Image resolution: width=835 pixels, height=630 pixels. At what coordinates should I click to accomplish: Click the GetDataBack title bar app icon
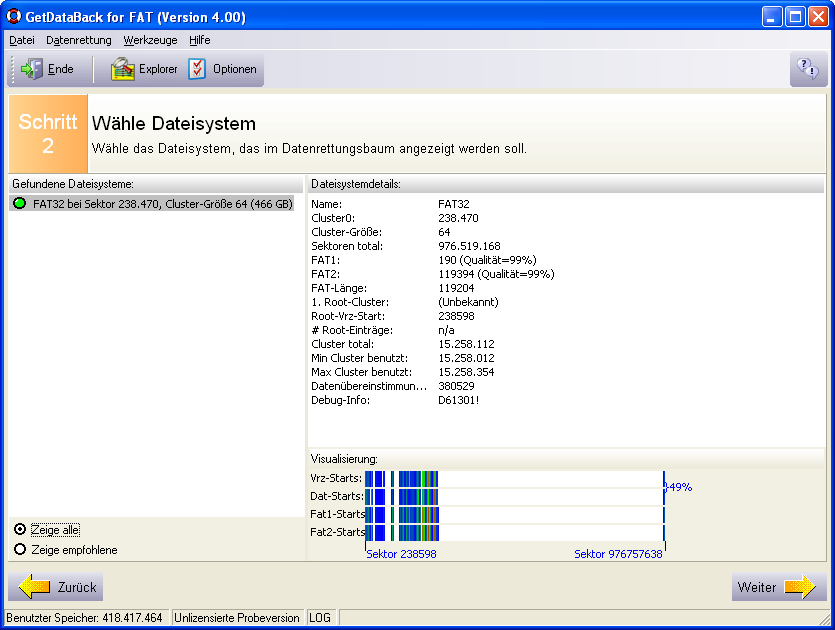pos(13,17)
